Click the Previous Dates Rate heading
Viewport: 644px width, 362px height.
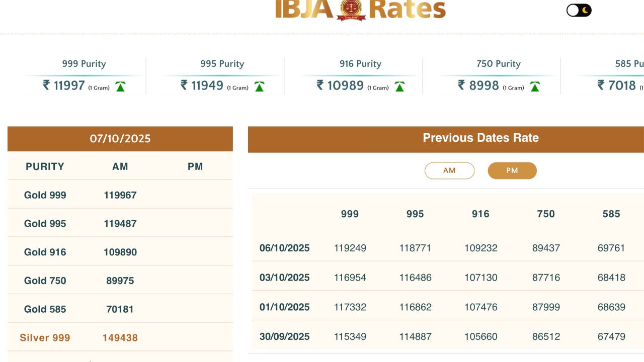(x=480, y=138)
